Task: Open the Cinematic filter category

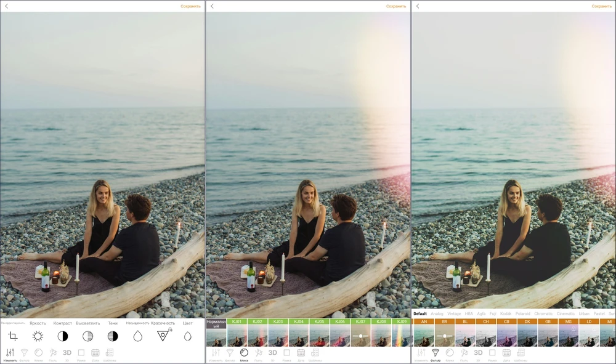Action: tap(565, 313)
